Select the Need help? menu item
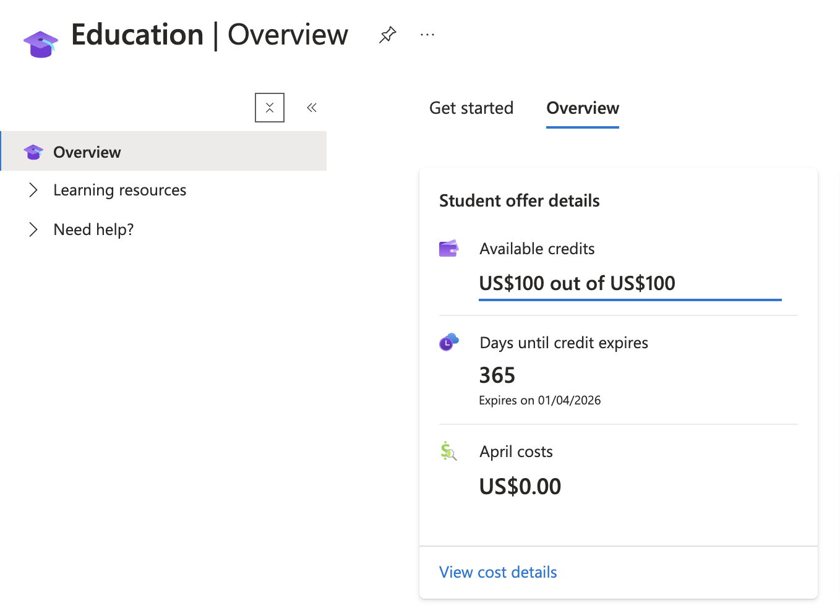The width and height of the screenshot is (840, 616). coord(93,229)
